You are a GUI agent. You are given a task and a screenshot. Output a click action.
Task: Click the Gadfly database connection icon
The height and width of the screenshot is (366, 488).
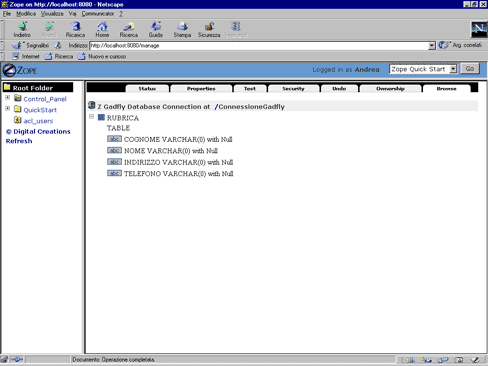click(92, 106)
